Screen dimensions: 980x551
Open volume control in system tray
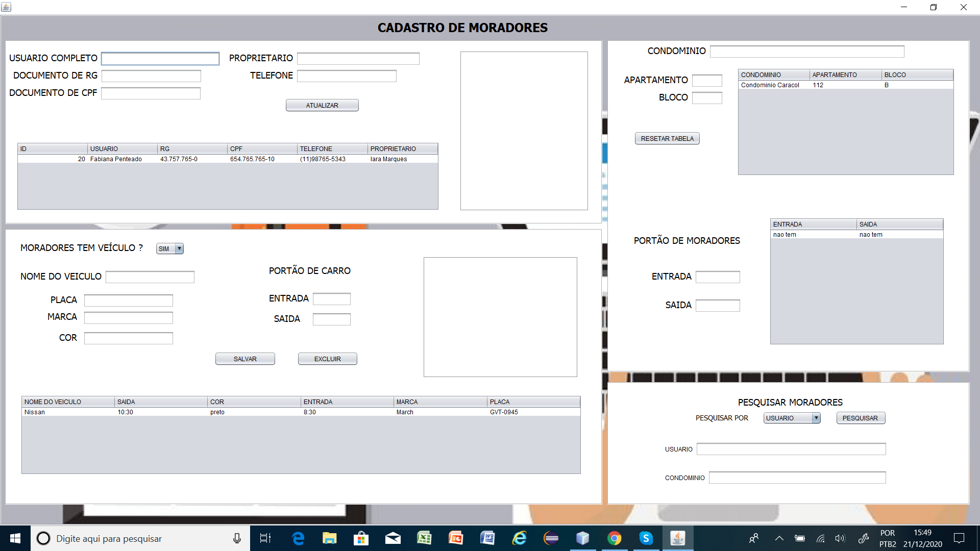click(840, 538)
